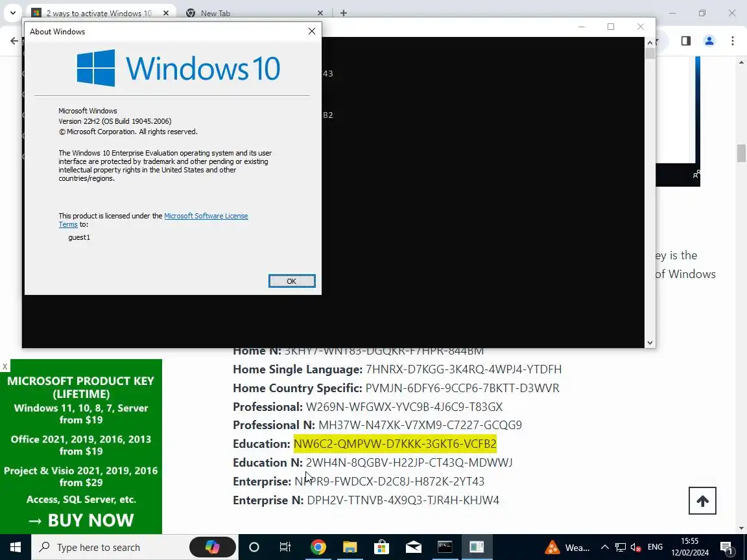Click Professional key W269N-WFGWX-YVC9B-4J6C9-T83GX

[x=404, y=406]
